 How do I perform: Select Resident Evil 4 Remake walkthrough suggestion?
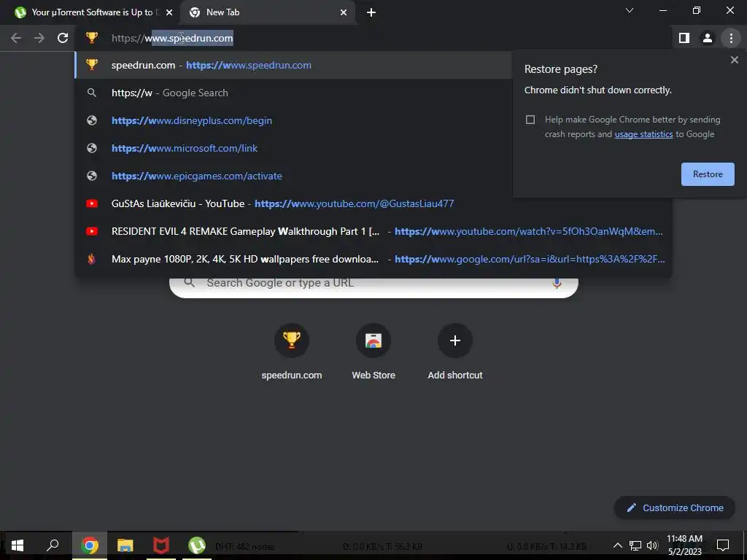pos(373,231)
